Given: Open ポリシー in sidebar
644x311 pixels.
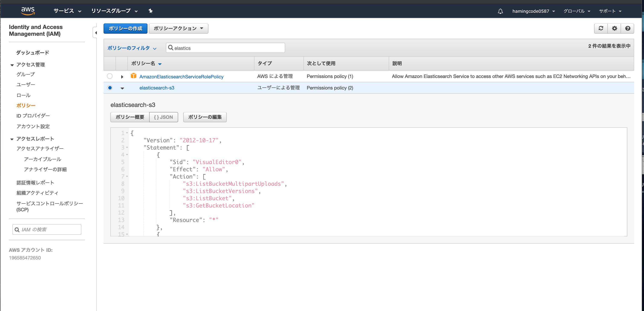Looking at the screenshot, I should tap(26, 105).
